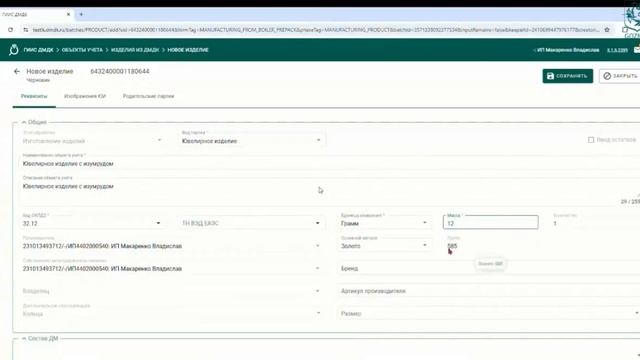This screenshot has width=640, height=360.
Task: Open a new browser tab with the plus icon
Action: 81,14
